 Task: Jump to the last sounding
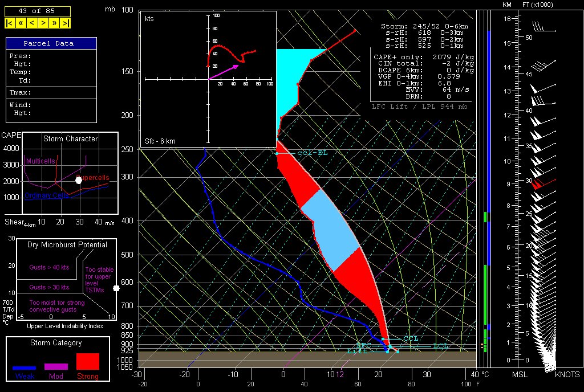click(x=66, y=23)
